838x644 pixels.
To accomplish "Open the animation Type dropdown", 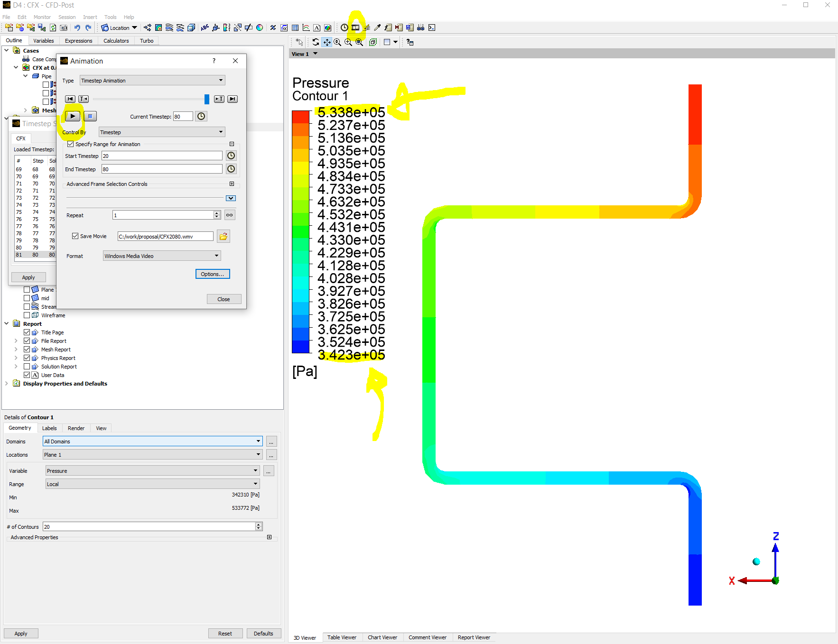I will pyautogui.click(x=152, y=81).
